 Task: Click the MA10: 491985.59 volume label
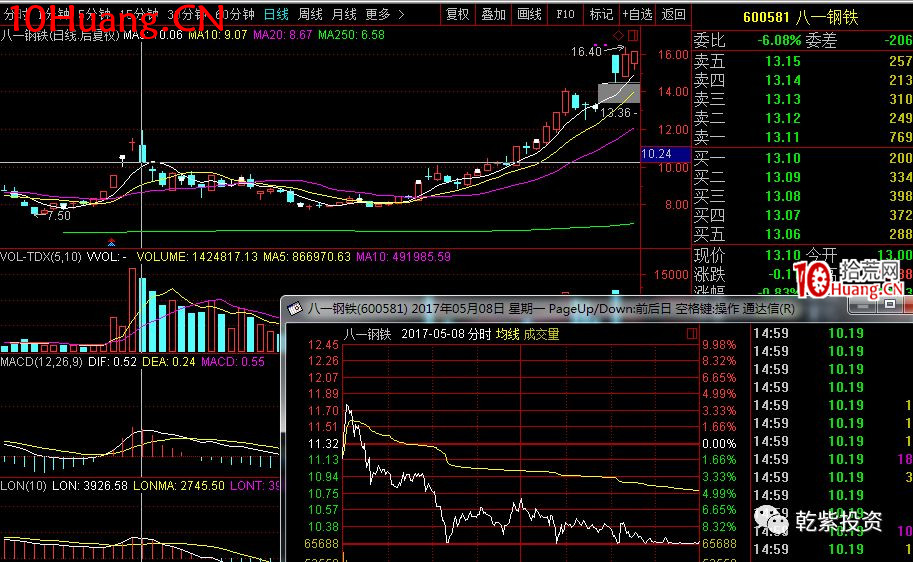tap(403, 257)
